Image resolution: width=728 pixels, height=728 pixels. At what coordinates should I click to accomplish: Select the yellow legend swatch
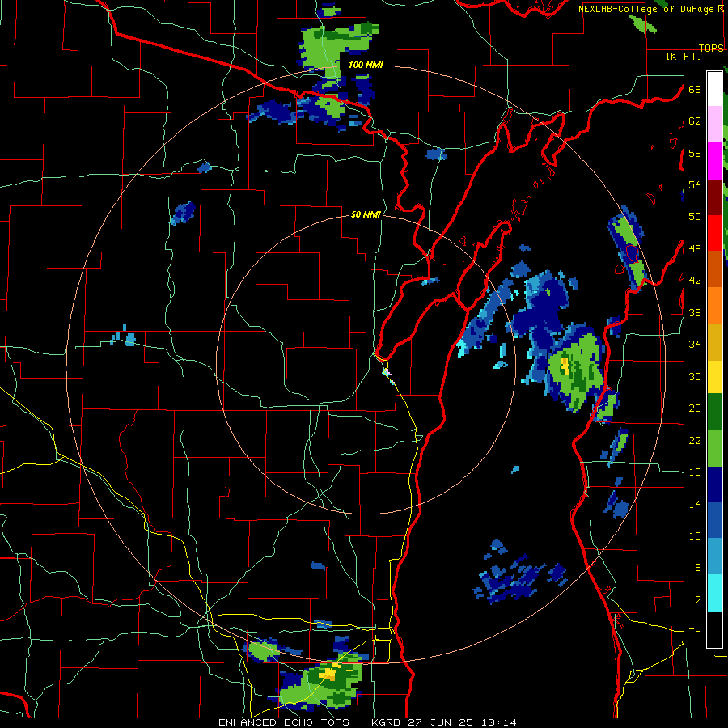(x=714, y=377)
